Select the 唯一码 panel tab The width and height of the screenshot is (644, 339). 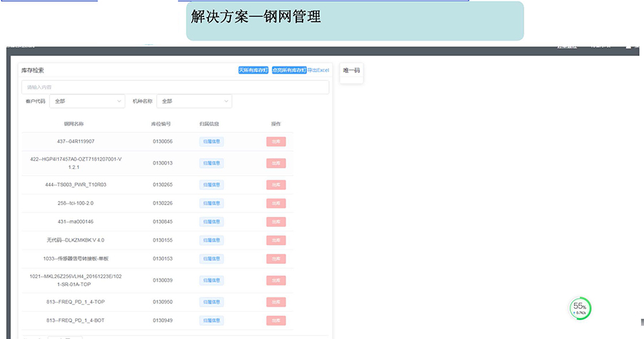(x=351, y=71)
